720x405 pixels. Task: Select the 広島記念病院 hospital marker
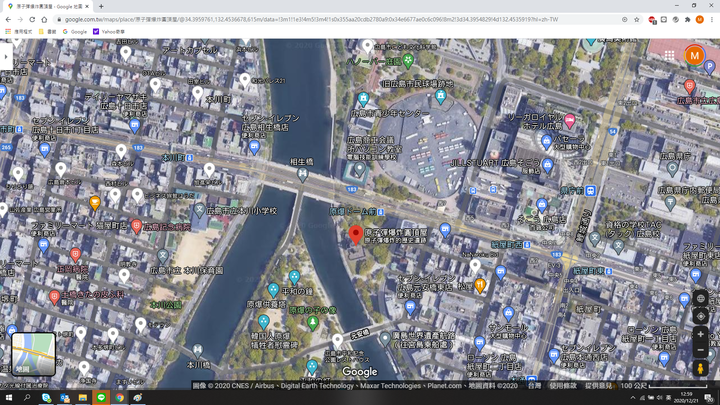(136, 226)
